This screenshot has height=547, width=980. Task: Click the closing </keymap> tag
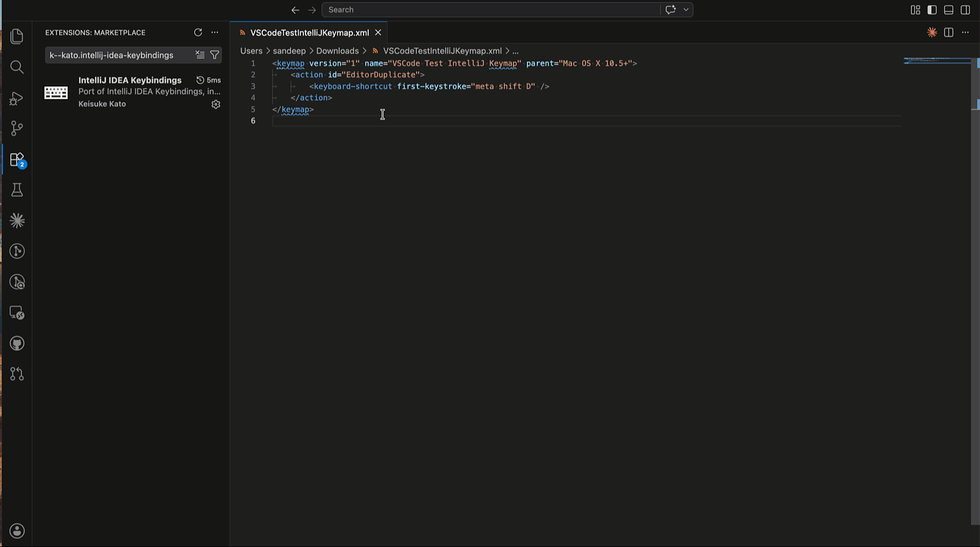click(x=293, y=109)
